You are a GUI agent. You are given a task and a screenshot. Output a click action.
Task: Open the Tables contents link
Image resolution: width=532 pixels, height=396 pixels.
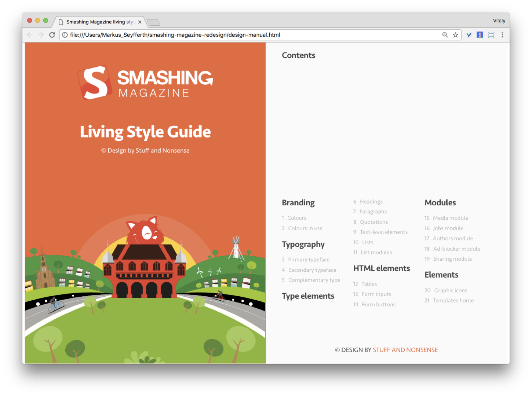[x=369, y=284]
